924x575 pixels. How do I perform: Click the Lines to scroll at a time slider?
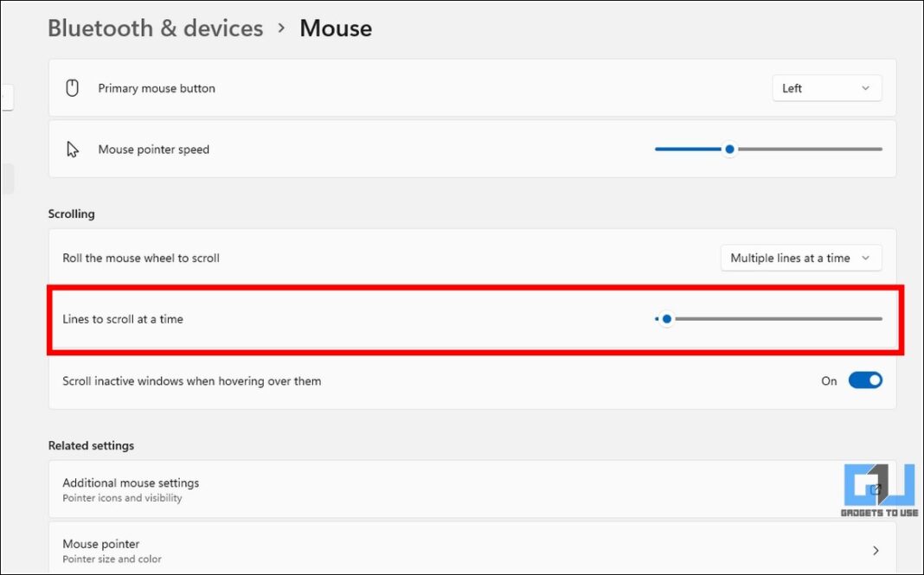click(665, 318)
